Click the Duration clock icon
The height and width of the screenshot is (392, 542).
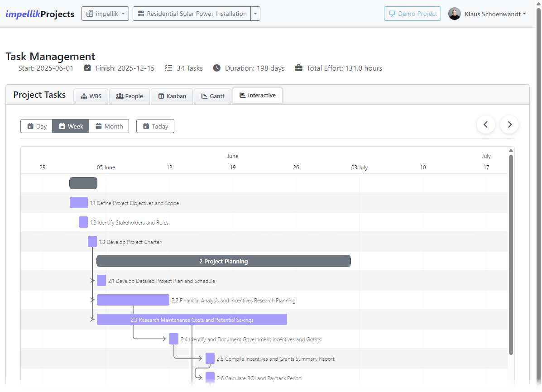click(217, 68)
